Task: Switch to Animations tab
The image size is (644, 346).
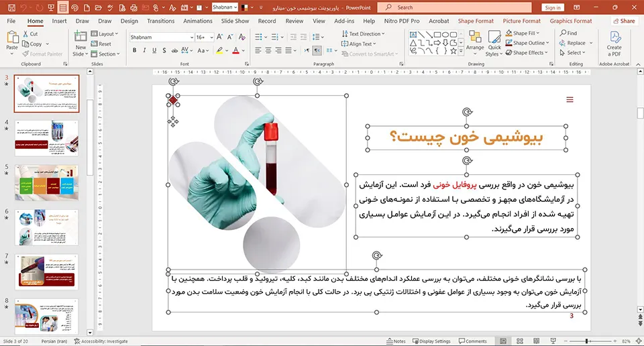Action: pyautogui.click(x=197, y=21)
